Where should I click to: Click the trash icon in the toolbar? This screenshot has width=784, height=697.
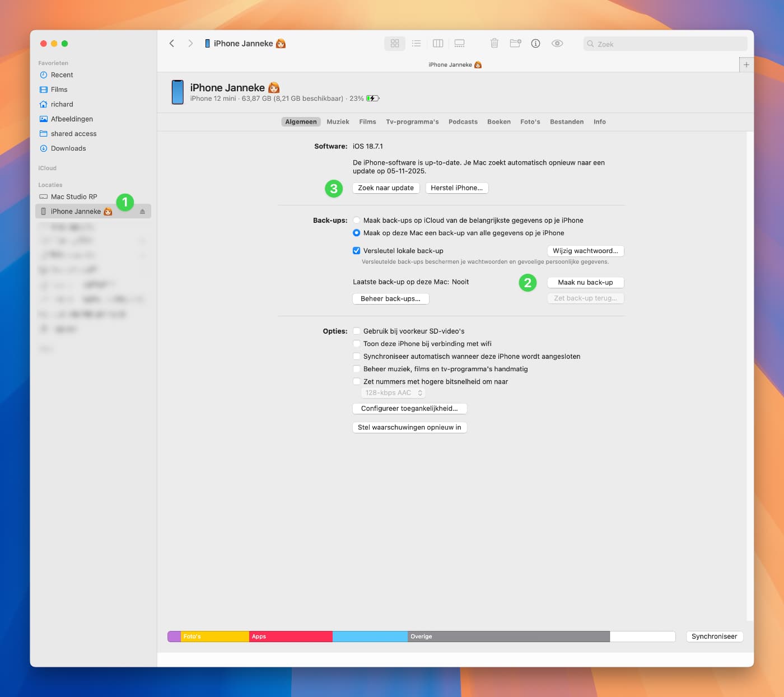(x=494, y=43)
